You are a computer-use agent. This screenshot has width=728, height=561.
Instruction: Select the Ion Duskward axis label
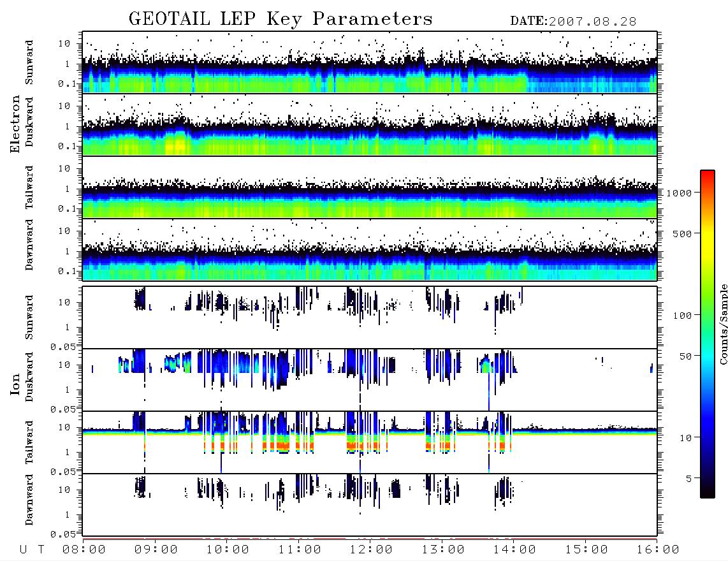29,377
